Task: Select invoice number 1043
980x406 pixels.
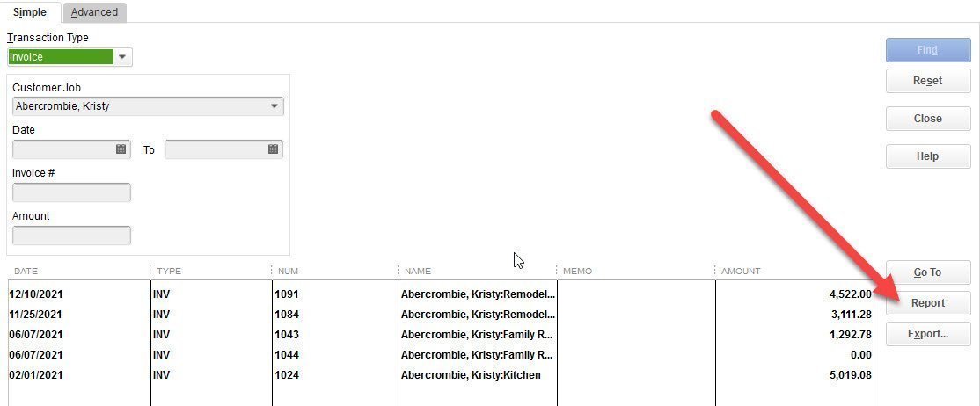Action: pyautogui.click(x=288, y=334)
